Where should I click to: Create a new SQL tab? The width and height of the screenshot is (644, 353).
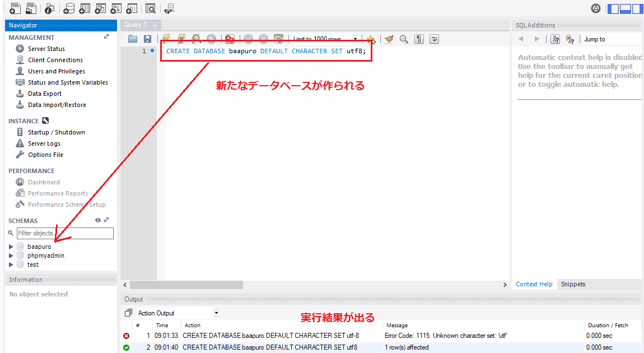coord(15,8)
